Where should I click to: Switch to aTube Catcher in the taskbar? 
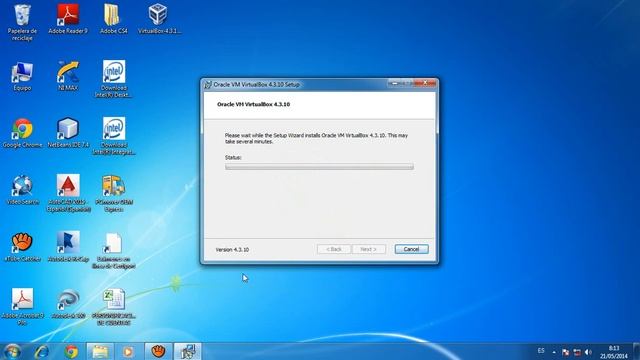point(158,351)
